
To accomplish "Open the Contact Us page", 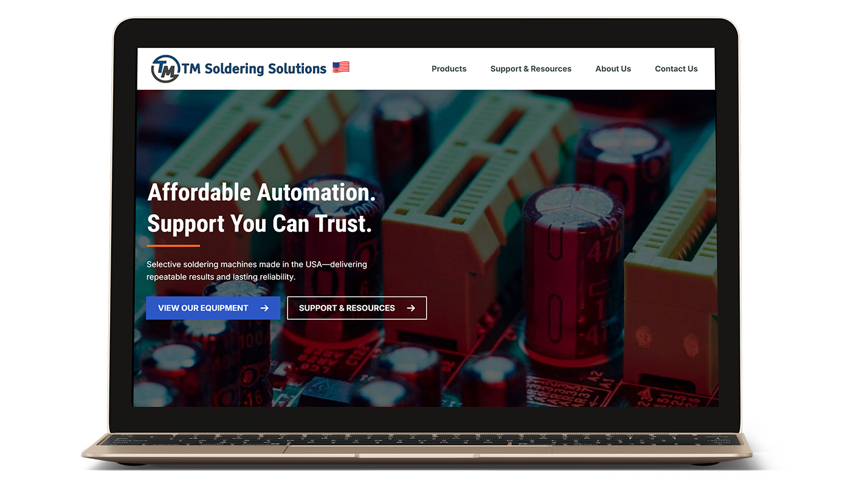I will [676, 69].
